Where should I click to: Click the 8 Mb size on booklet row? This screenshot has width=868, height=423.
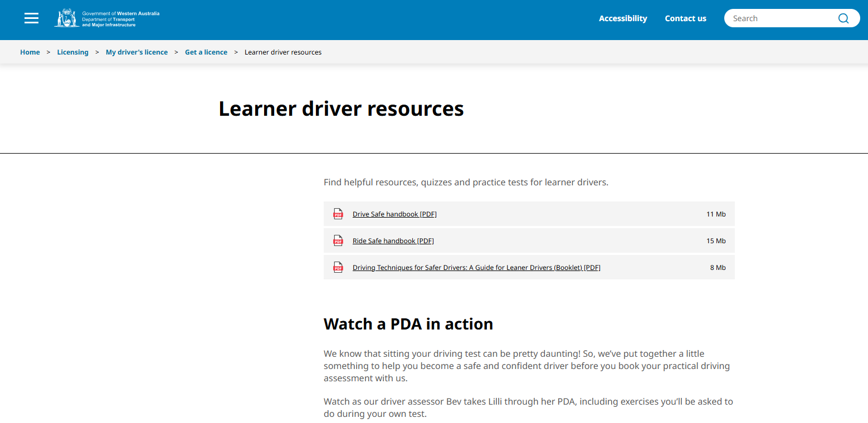[x=718, y=268]
